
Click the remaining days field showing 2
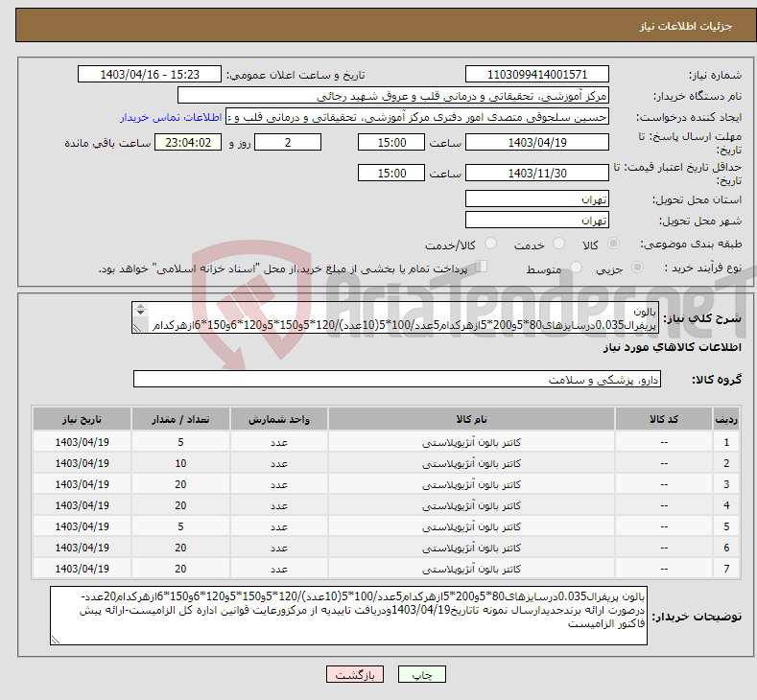tap(288, 142)
